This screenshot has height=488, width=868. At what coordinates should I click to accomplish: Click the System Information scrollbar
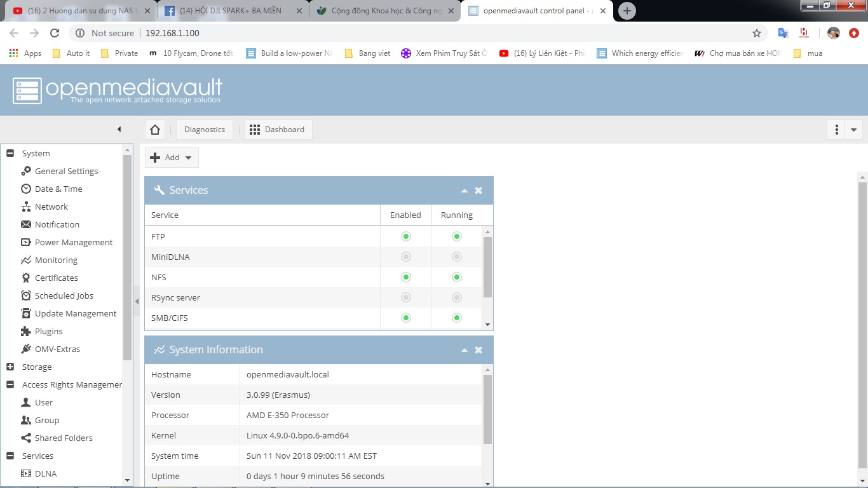(487, 409)
